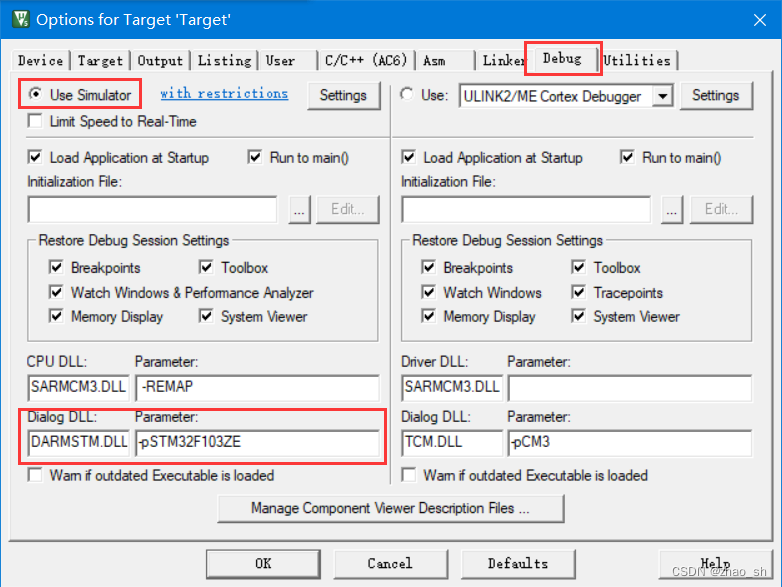Toggle simulator Warn if outdated Executable

click(35, 475)
